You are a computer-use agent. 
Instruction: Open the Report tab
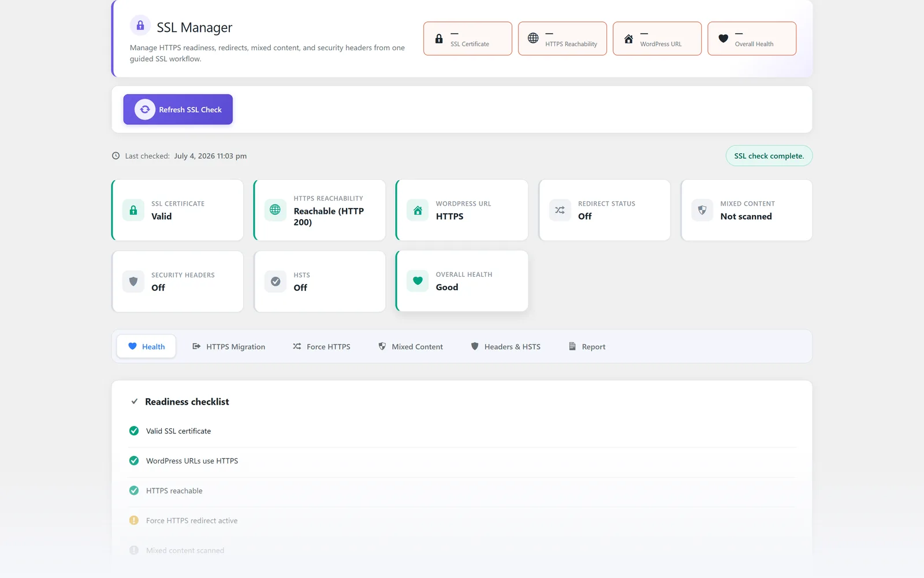(x=587, y=347)
